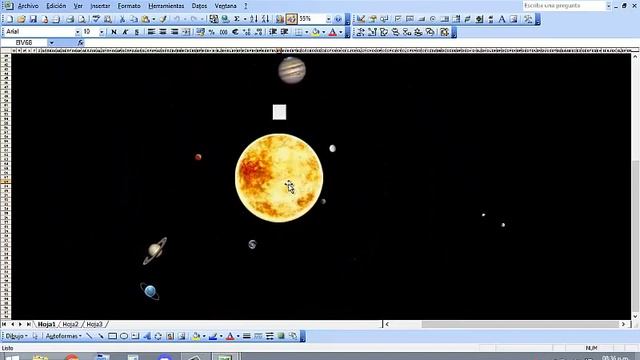Click the Shadow Style icon
The height and width of the screenshot is (360, 640).
(281, 336)
